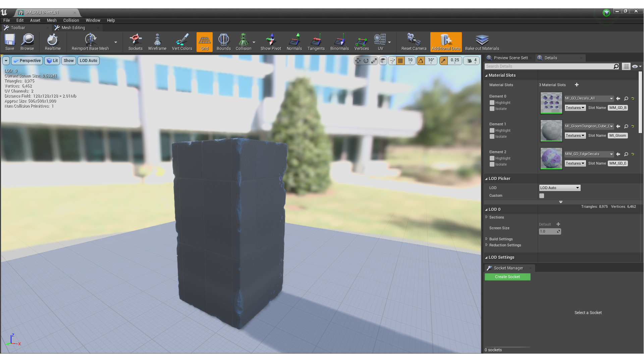This screenshot has width=644, height=362.
Task: Display mesh Normals
Action: click(x=294, y=42)
